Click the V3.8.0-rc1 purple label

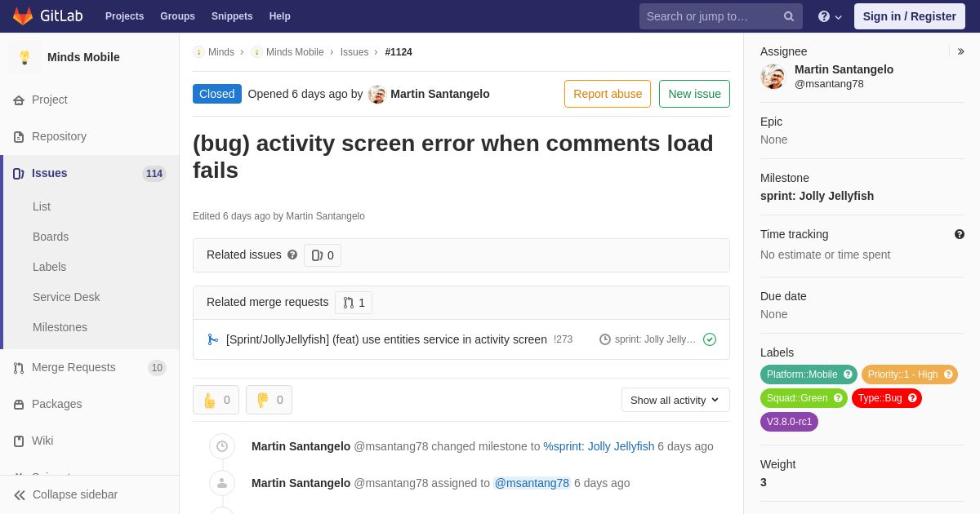[x=789, y=422]
